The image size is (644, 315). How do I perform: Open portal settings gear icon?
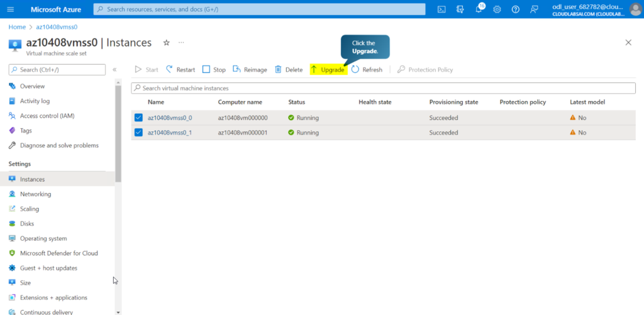click(x=497, y=9)
